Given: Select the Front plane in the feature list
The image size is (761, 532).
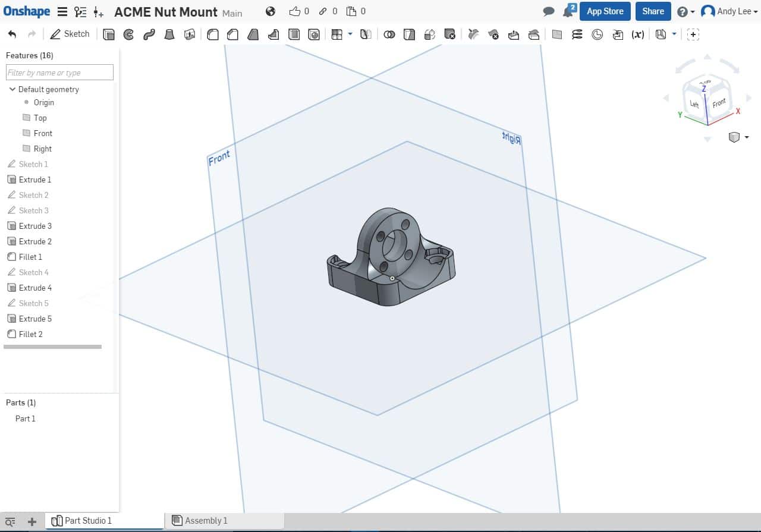Looking at the screenshot, I should (x=43, y=133).
